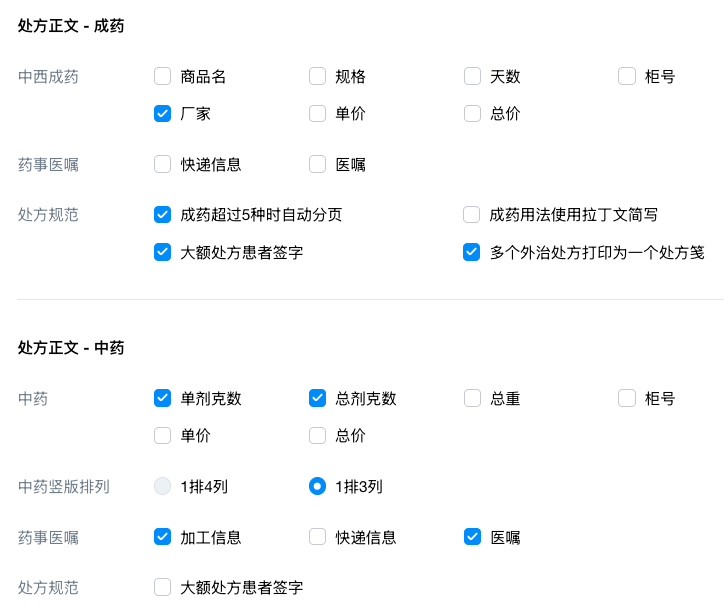The width and height of the screenshot is (724, 608).
Task: Uncheck 大额处方患者签字 for 成药
Action: [163, 252]
